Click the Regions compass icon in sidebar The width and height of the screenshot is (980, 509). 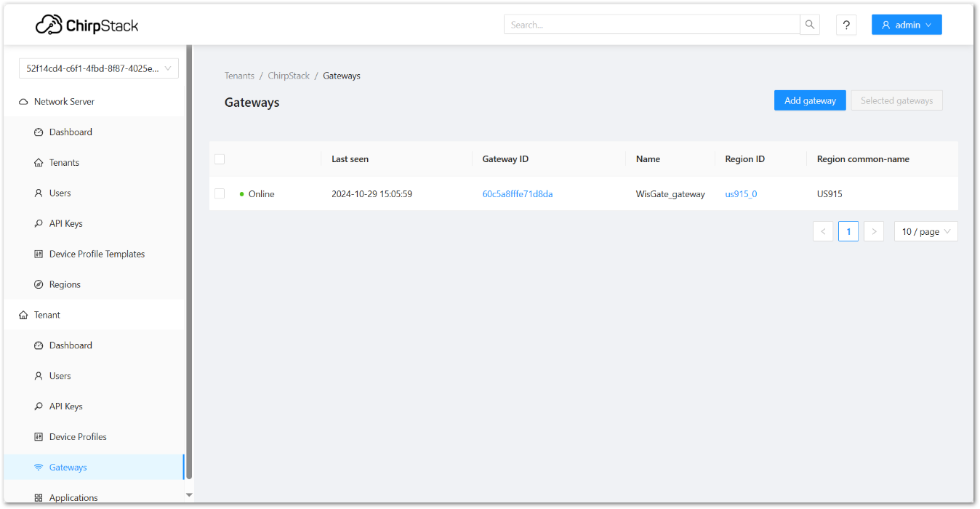point(39,284)
